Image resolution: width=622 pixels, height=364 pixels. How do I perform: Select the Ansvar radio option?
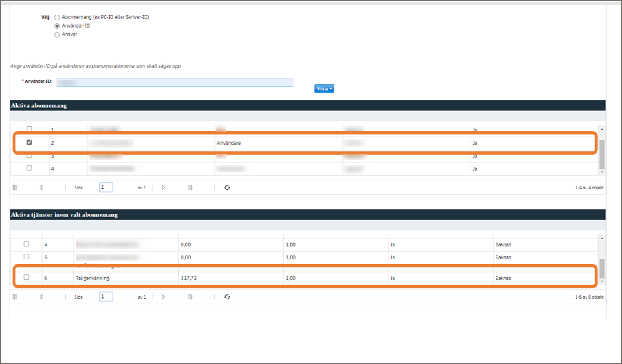point(57,35)
